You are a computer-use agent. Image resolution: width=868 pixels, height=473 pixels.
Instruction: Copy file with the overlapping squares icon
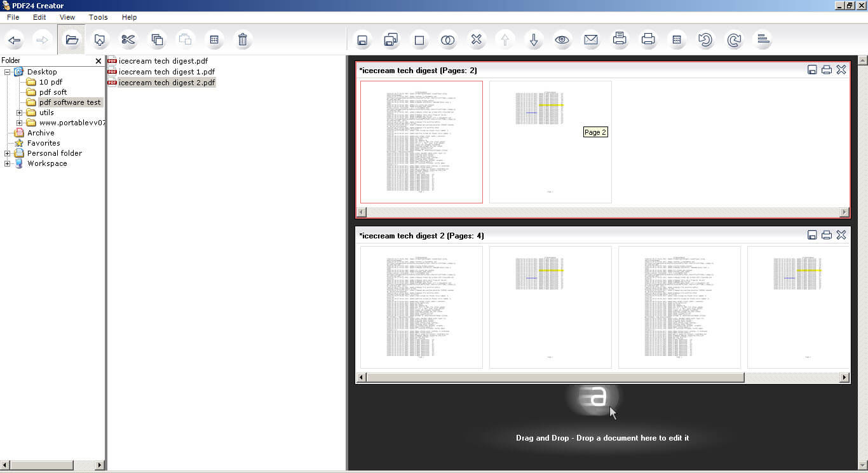coord(157,40)
